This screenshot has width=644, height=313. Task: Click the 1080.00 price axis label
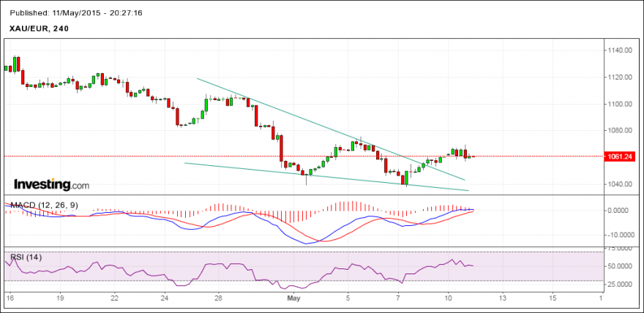click(620, 130)
